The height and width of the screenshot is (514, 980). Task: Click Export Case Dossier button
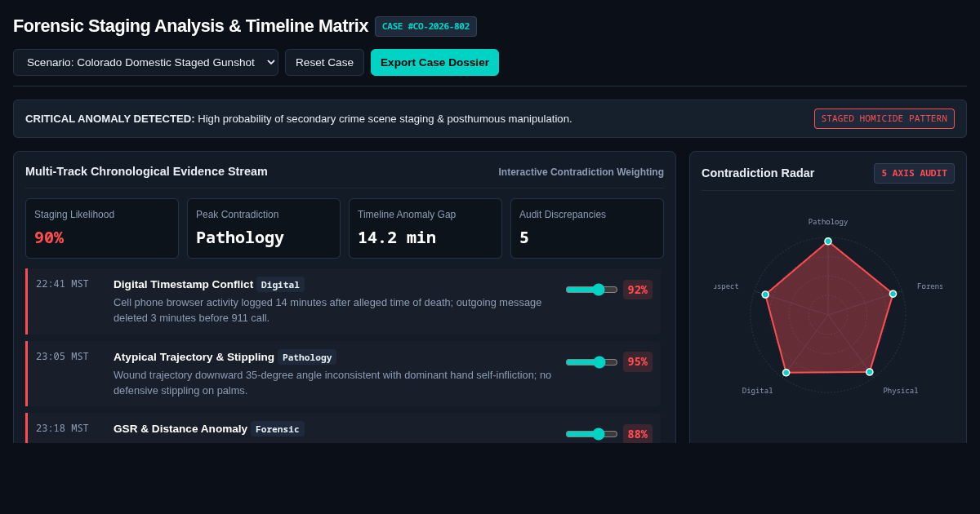click(434, 63)
